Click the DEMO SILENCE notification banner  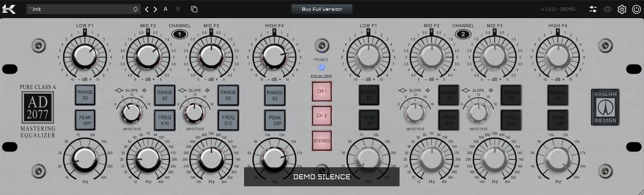click(x=322, y=177)
